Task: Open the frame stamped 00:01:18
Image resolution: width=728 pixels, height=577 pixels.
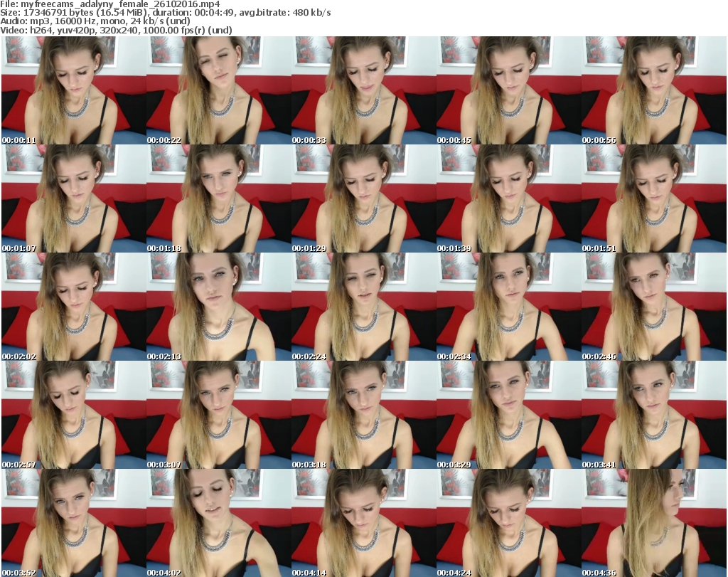Action: [x=219, y=198]
